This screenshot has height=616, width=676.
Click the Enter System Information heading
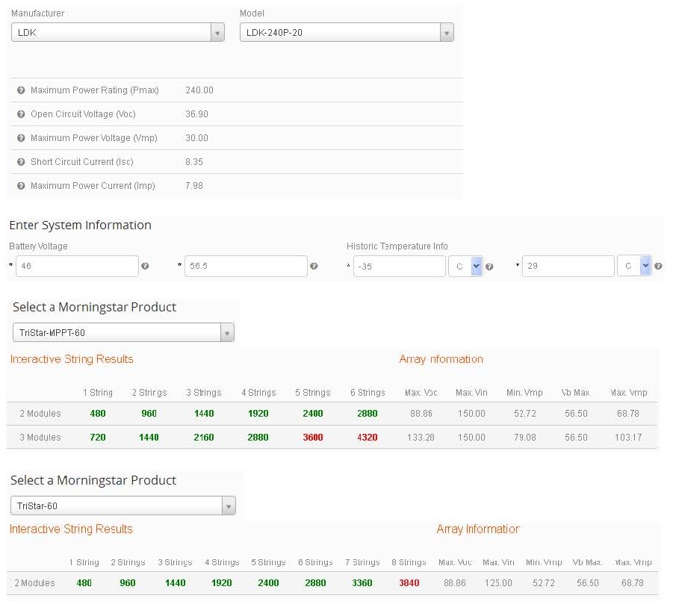click(x=80, y=225)
